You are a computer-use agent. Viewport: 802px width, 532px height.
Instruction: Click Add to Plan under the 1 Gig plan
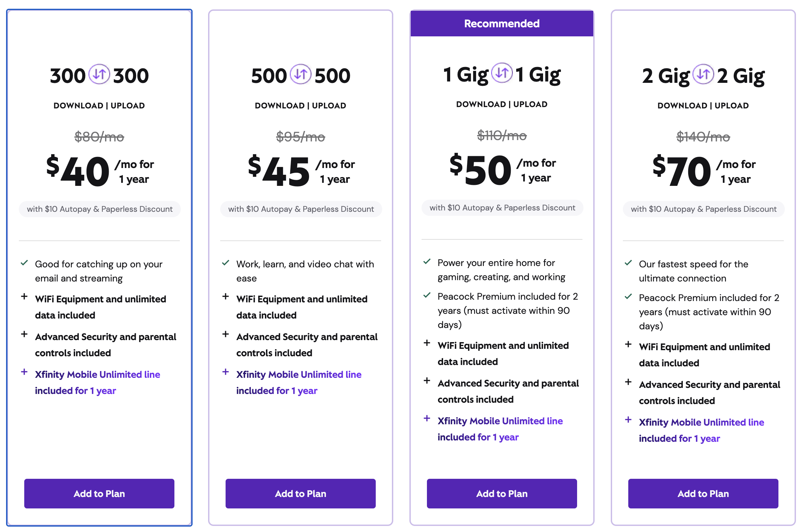point(502,494)
